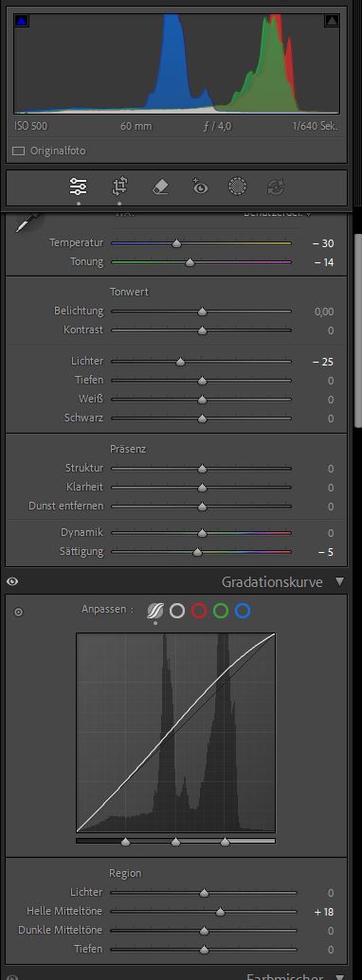Select the blue channel curve circle
362x980 pixels.
coord(243,611)
